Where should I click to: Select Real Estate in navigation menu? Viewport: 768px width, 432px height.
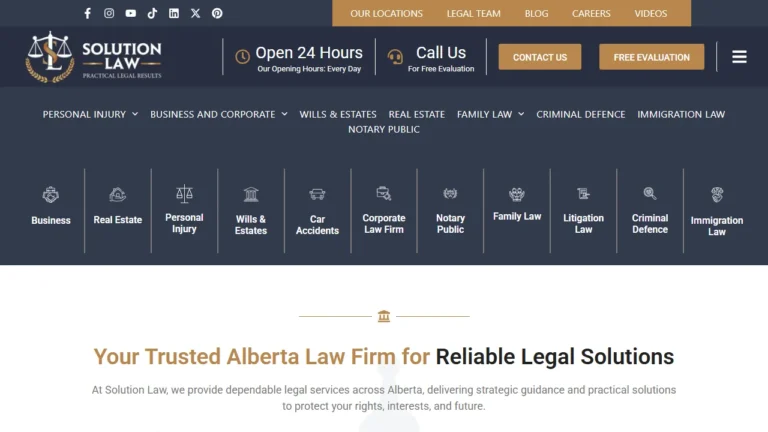(417, 114)
